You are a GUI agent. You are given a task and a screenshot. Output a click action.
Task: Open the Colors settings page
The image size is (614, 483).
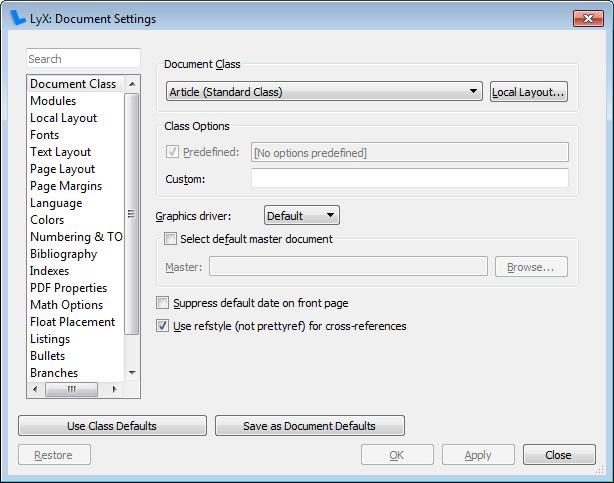pyautogui.click(x=76, y=220)
